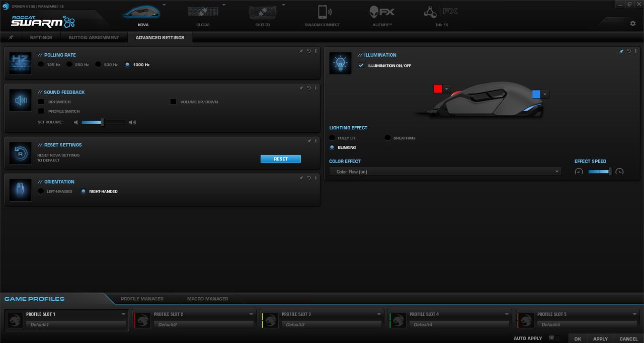The width and height of the screenshot is (644, 343).
Task: Show info for the Polling Rate panel
Action: tap(316, 51)
